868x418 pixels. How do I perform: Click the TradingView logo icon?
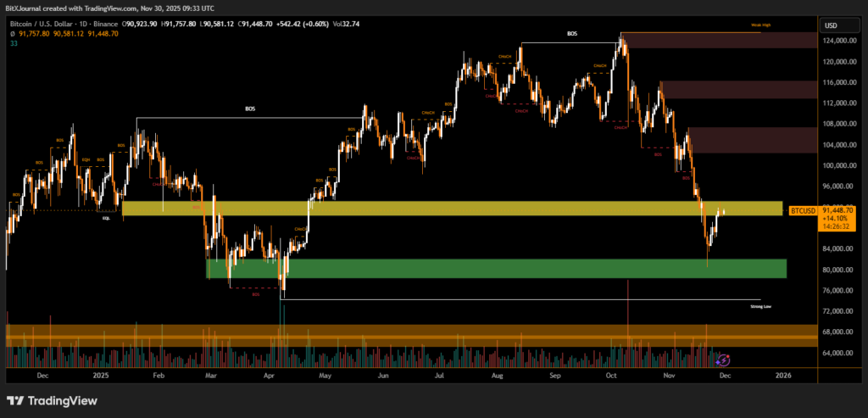click(17, 401)
